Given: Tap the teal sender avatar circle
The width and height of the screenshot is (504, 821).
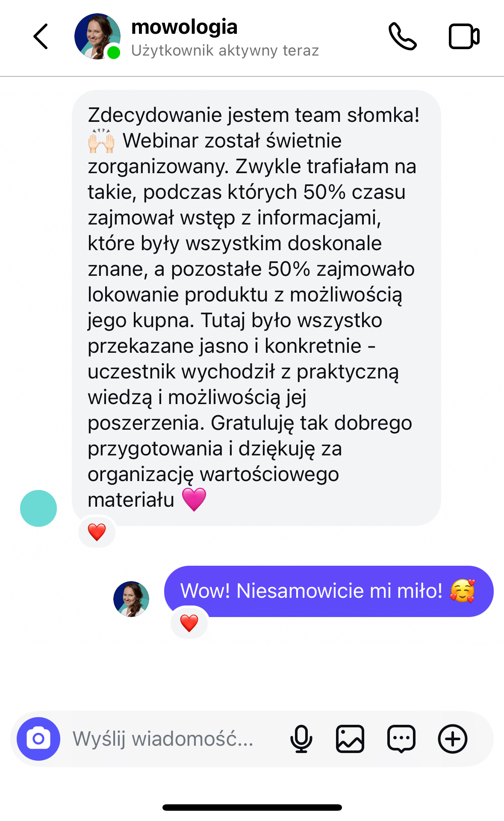Looking at the screenshot, I should pos(38,508).
